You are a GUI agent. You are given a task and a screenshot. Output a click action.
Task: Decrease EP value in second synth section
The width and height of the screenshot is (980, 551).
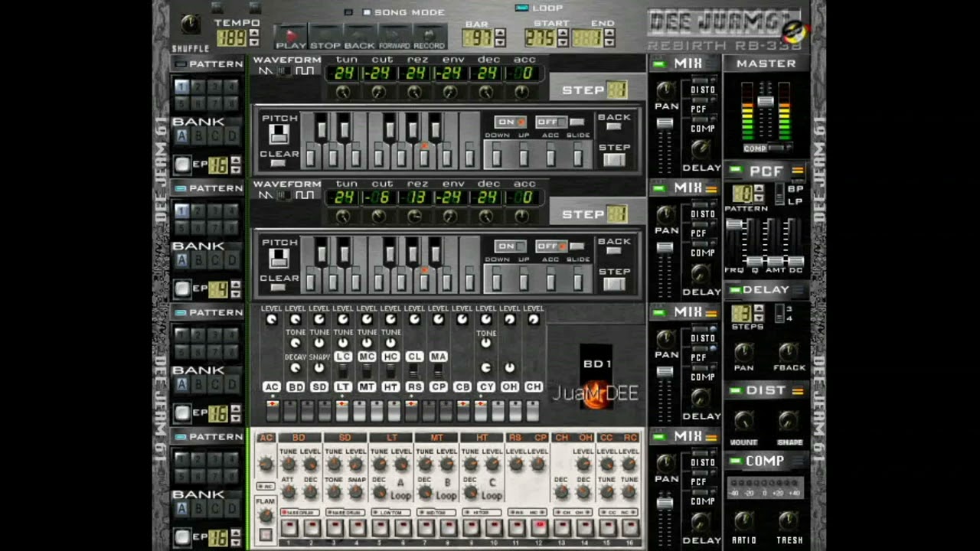(235, 293)
